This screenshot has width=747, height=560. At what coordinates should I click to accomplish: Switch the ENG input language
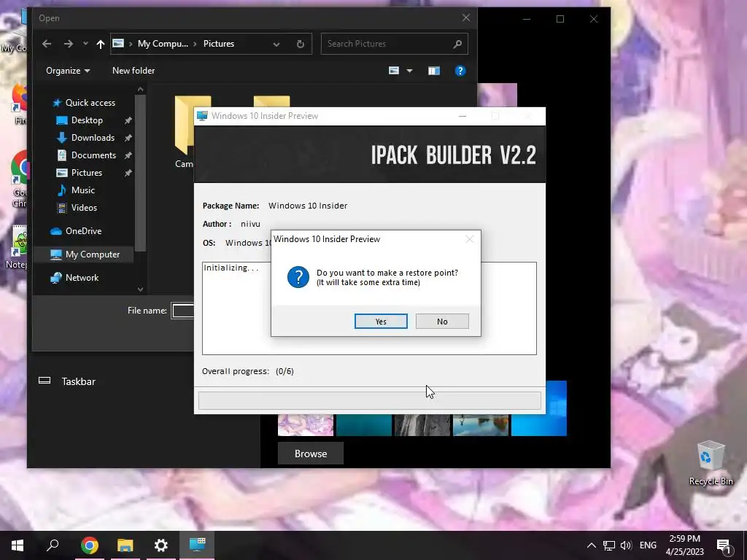[648, 545]
